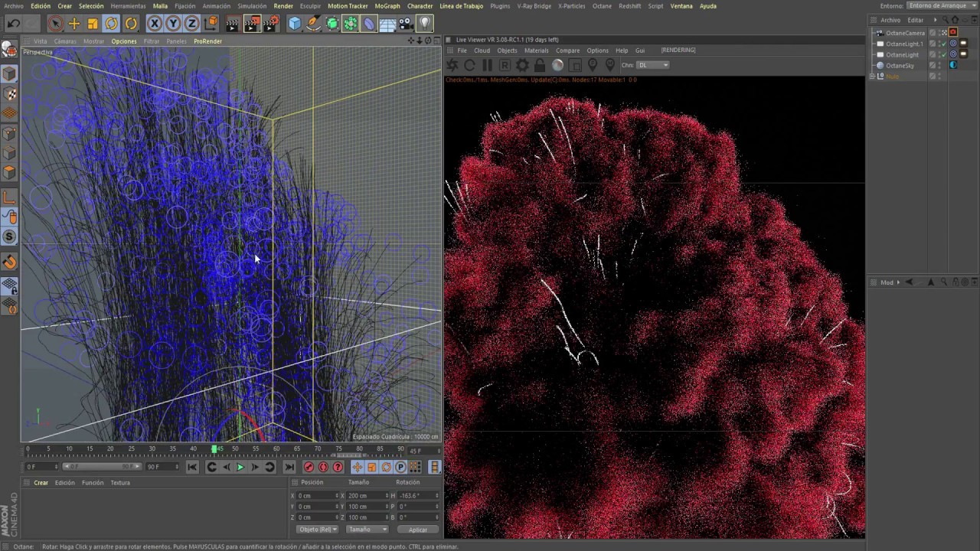980x551 pixels.
Task: Play the animation forward
Action: [240, 467]
